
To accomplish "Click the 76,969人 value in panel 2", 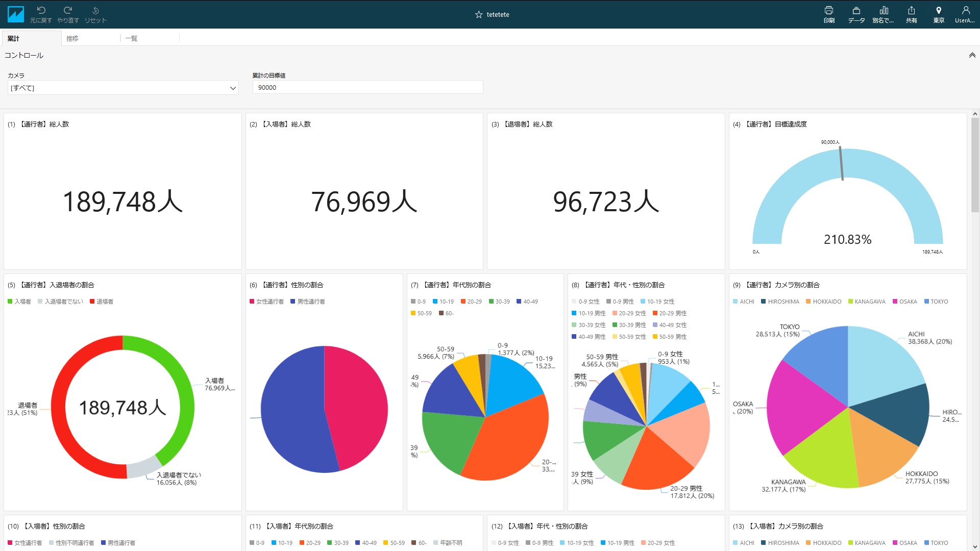I will [364, 202].
